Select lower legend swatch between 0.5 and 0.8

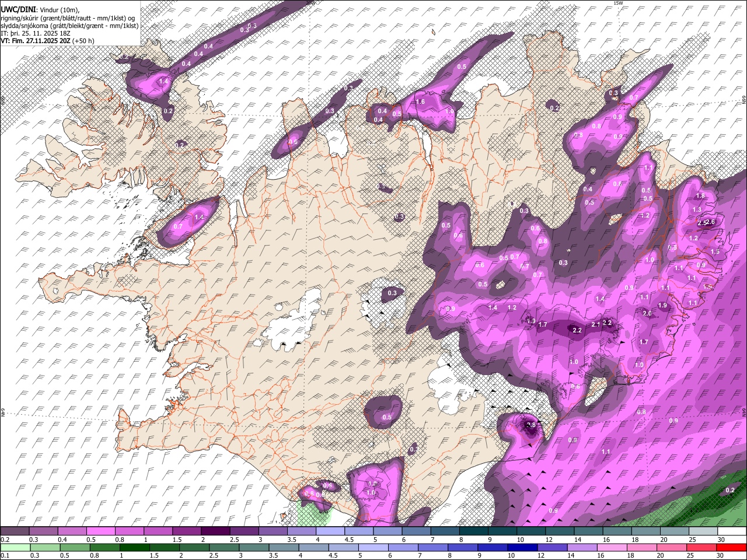pyautogui.click(x=75, y=547)
